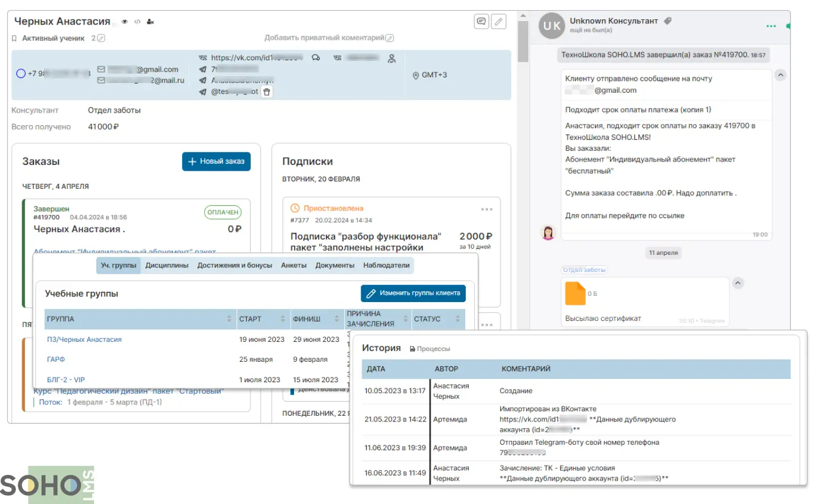827x504 pixels.
Task: Click the Изменить группы клиента button
Action: 413,293
